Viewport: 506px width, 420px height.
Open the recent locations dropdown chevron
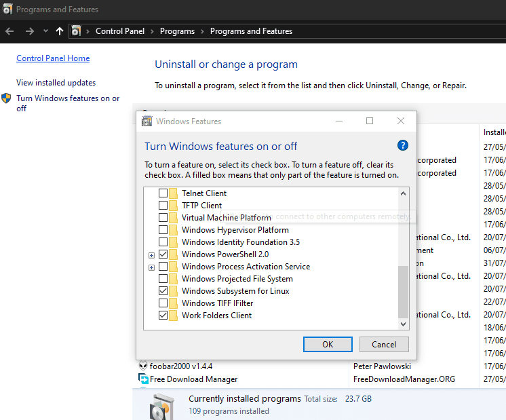click(x=45, y=31)
